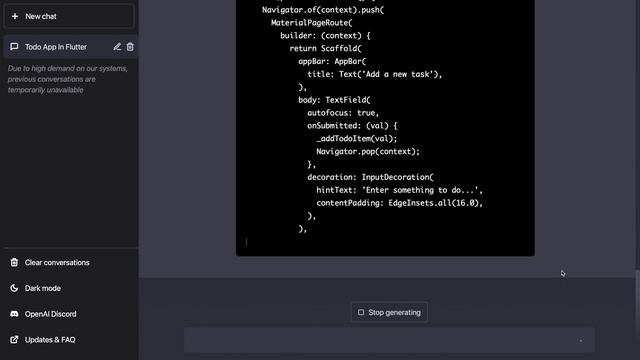
Task: Click the square stop icon
Action: (361, 312)
